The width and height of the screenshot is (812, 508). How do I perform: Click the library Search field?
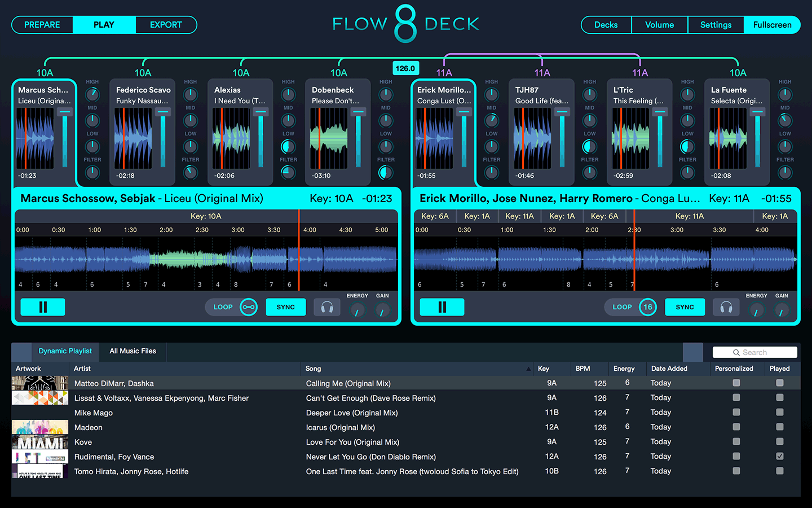755,352
